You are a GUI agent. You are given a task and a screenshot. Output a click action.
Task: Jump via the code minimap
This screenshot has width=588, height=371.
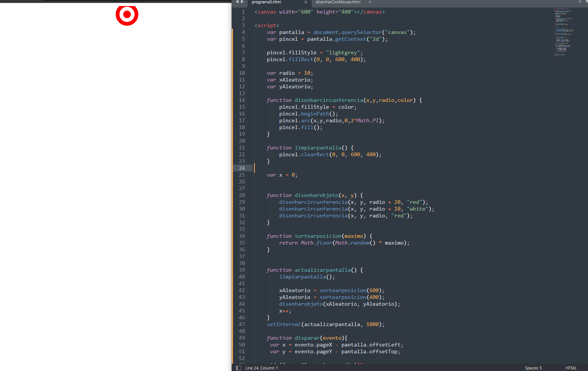coord(564,32)
